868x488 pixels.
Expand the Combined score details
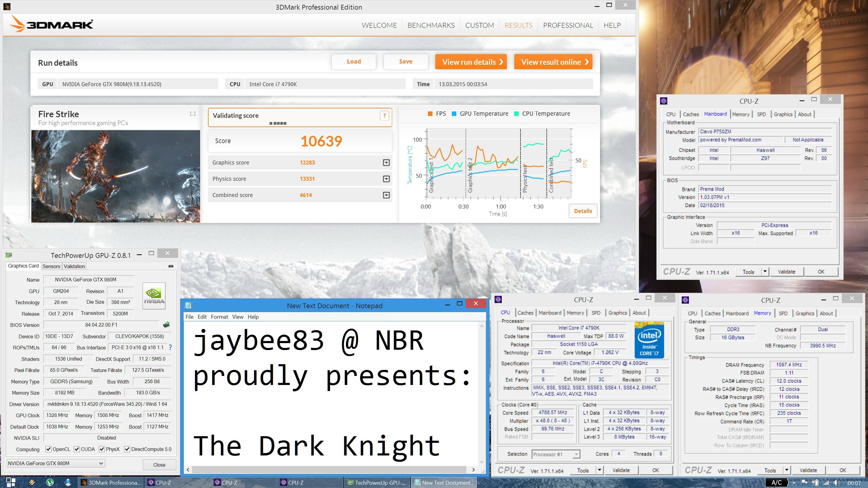tap(386, 195)
